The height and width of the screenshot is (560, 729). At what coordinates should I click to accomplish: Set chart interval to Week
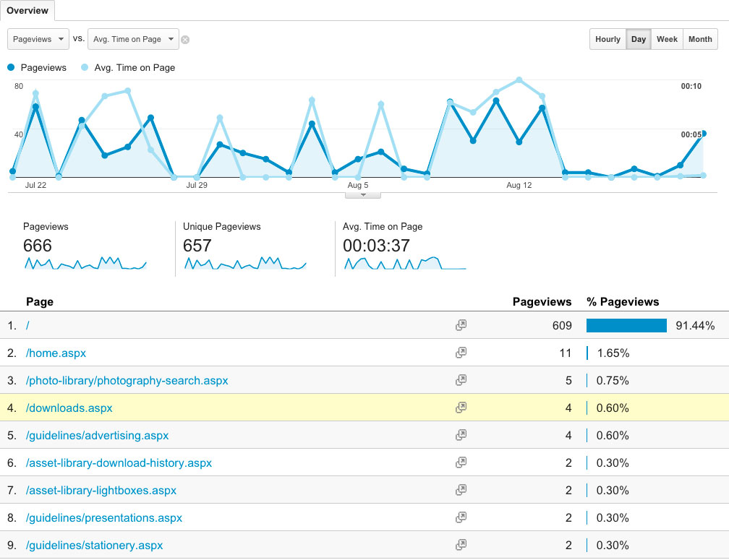[667, 39]
